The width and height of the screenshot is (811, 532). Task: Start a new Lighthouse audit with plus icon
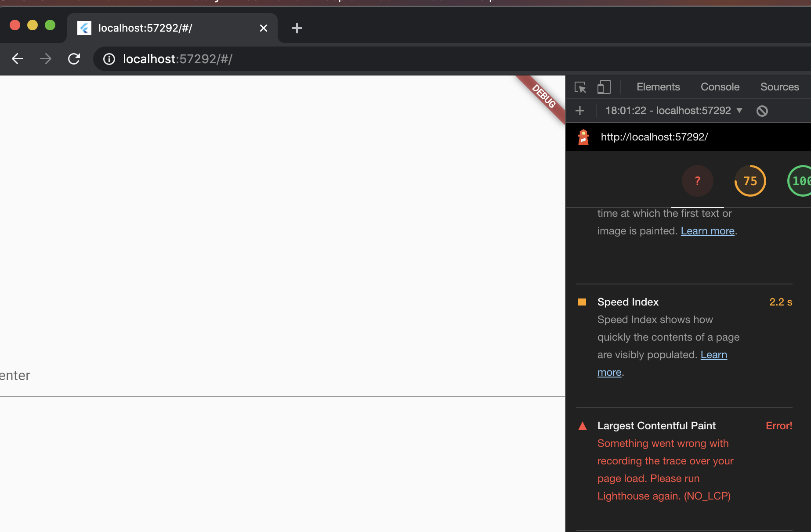[580, 111]
